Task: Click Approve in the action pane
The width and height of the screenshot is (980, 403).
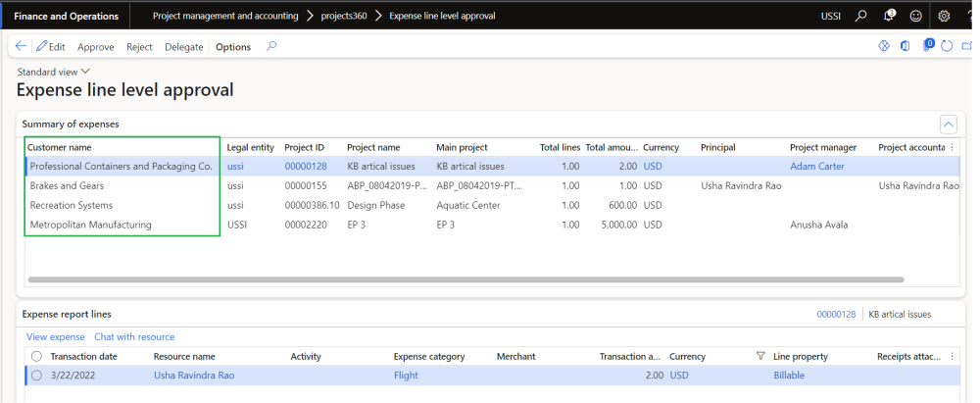Action: click(x=96, y=46)
